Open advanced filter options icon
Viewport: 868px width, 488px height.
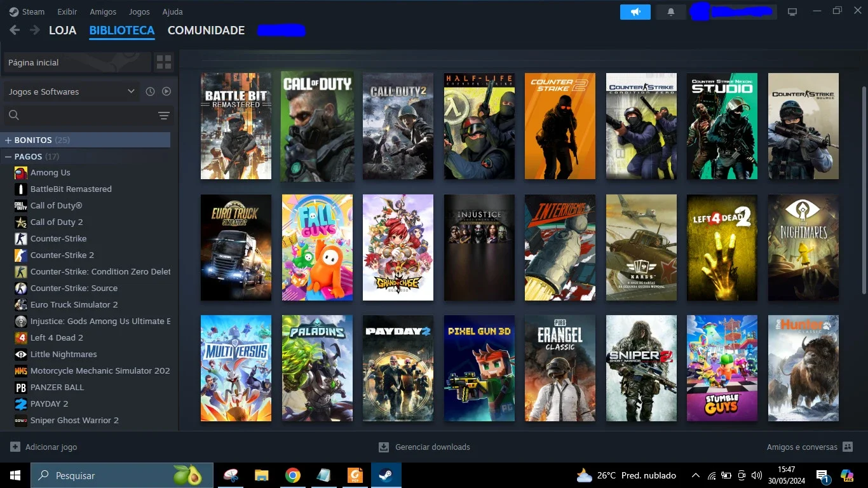164,115
